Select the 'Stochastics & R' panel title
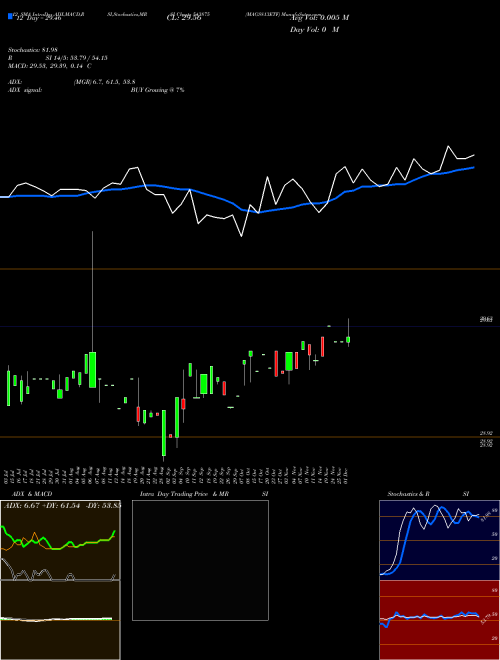The width and height of the screenshot is (500, 660). 408,494
